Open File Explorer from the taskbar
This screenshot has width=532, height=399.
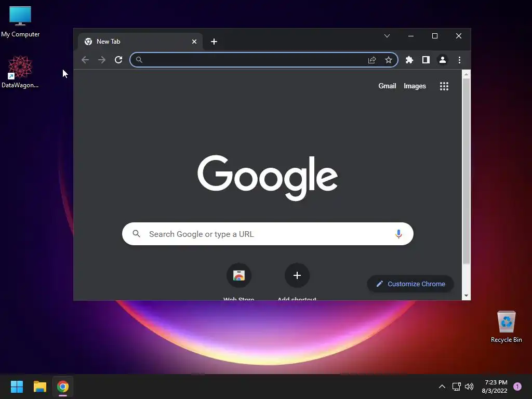point(39,387)
